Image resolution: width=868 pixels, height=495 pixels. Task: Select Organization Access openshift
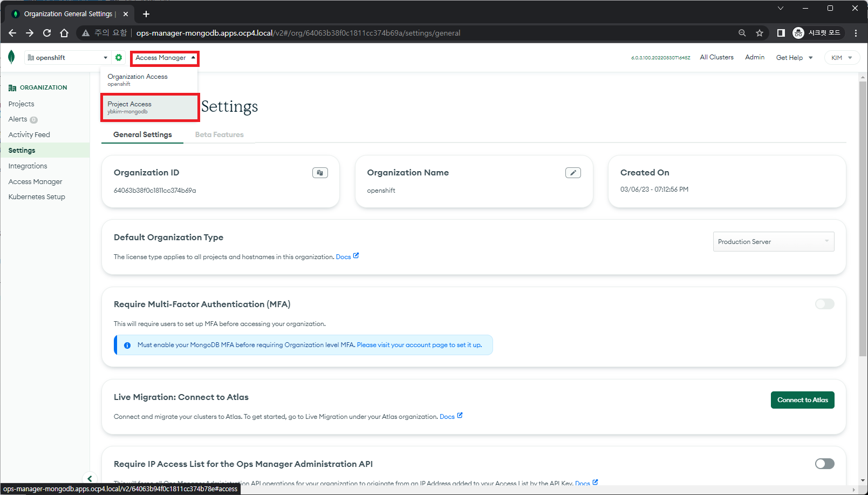149,80
